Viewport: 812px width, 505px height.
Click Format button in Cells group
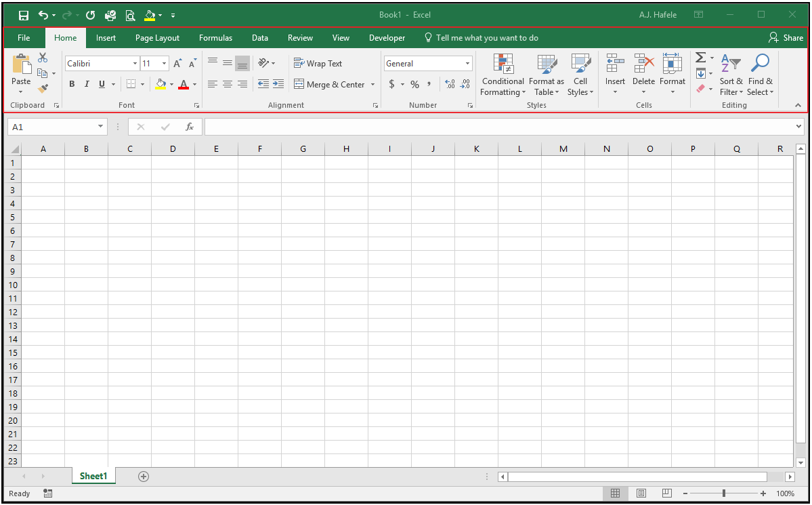coord(672,74)
